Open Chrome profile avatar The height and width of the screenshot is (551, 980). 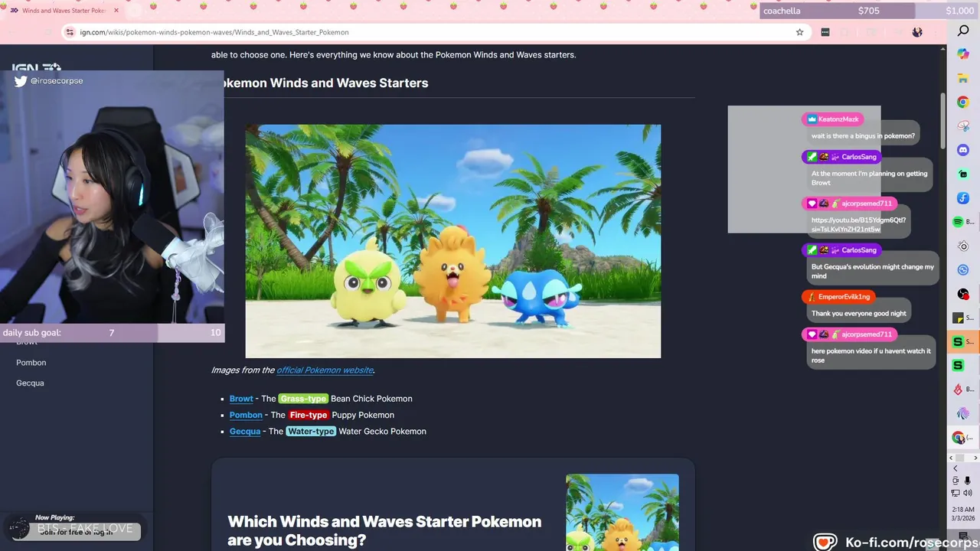pos(917,32)
